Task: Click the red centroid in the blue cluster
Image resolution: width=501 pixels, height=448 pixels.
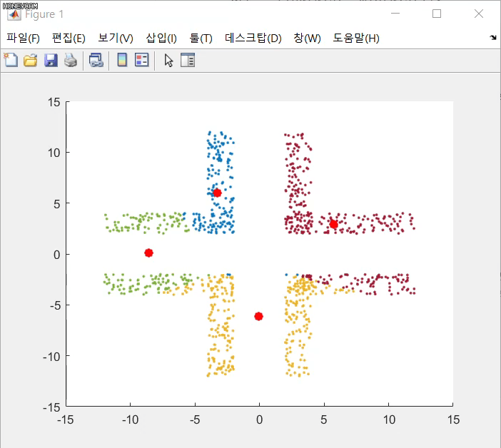Action: click(x=217, y=193)
